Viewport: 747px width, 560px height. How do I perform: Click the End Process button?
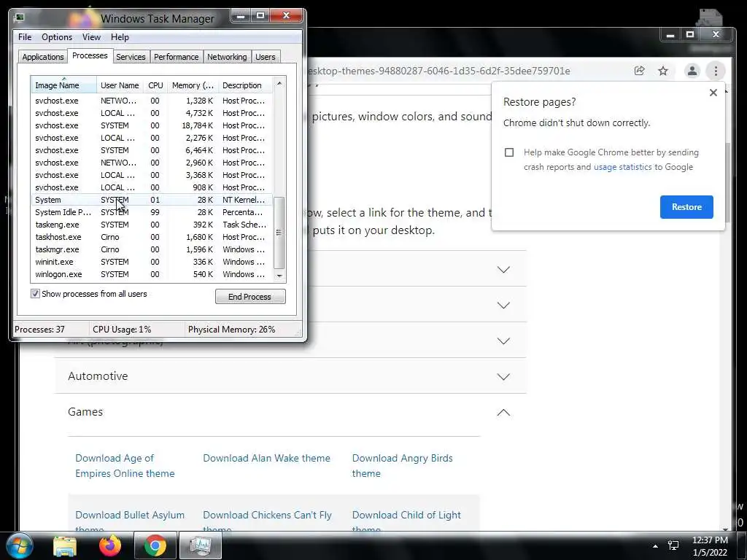click(x=250, y=297)
